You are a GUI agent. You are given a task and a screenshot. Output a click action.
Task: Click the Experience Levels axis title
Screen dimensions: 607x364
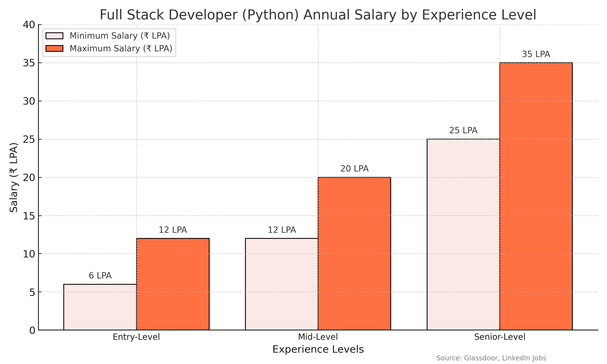click(x=318, y=350)
